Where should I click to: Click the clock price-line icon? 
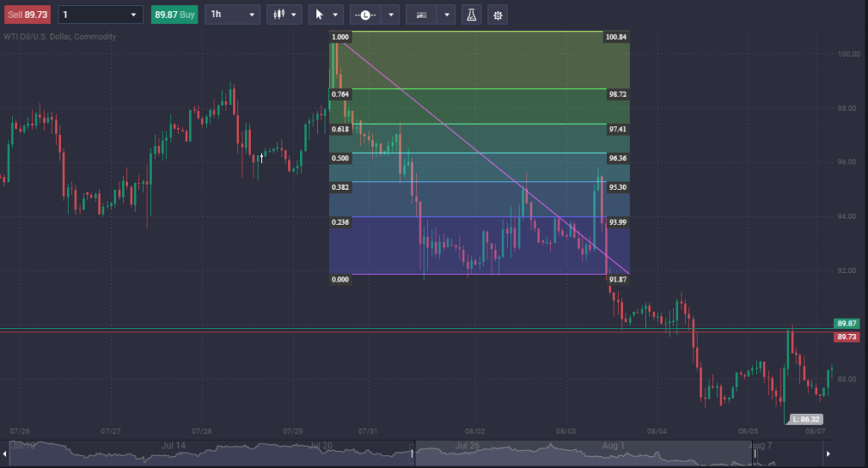(364, 14)
